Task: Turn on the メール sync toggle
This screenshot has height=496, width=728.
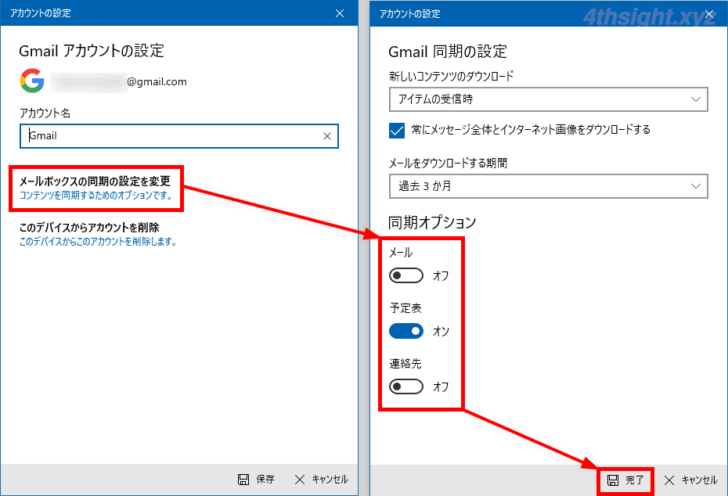Action: (406, 275)
